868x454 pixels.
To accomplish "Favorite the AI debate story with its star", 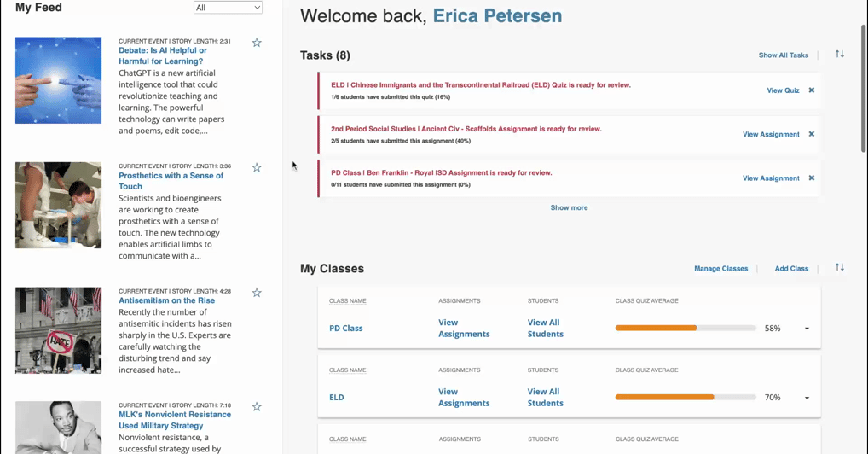I will (x=257, y=43).
